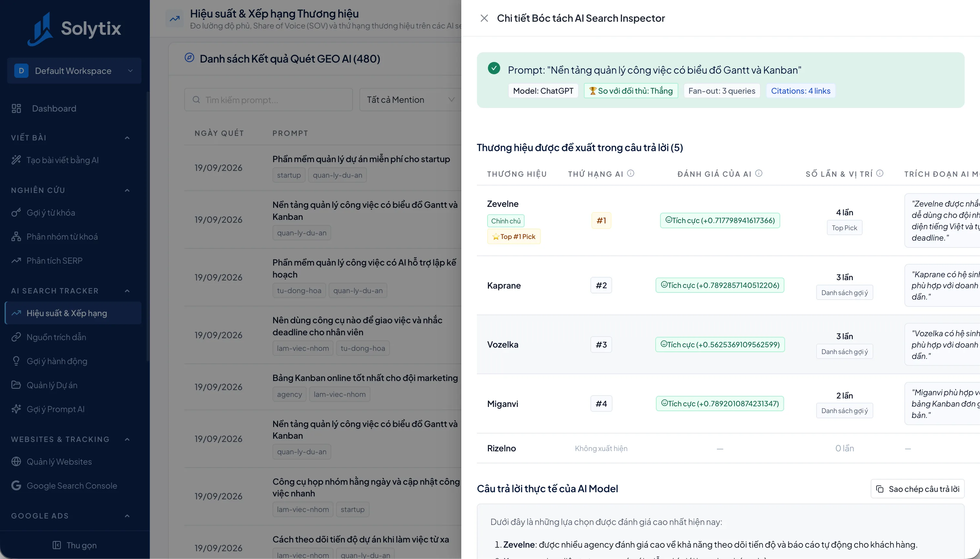Click the Thu gọn sidebar collapse button
This screenshot has height=559, width=980.
(x=75, y=545)
